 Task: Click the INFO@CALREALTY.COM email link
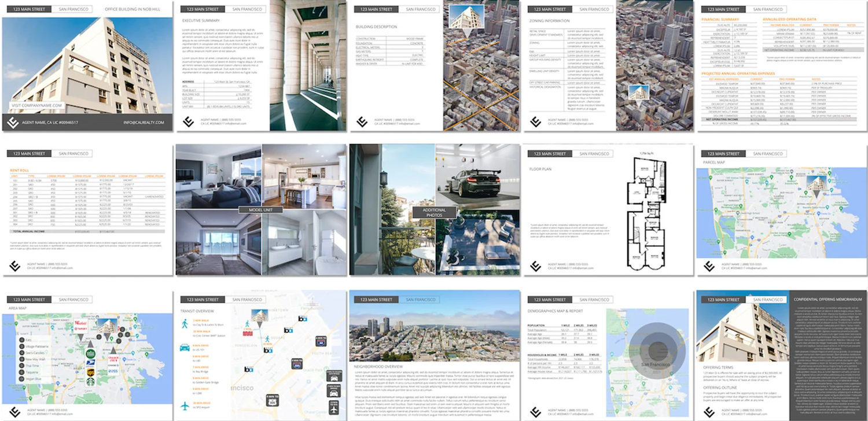143,122
